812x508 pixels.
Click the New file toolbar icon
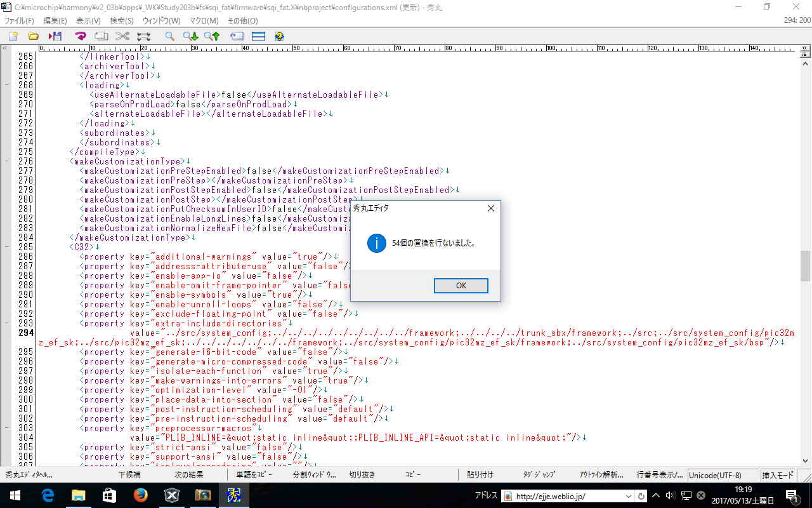(x=13, y=36)
